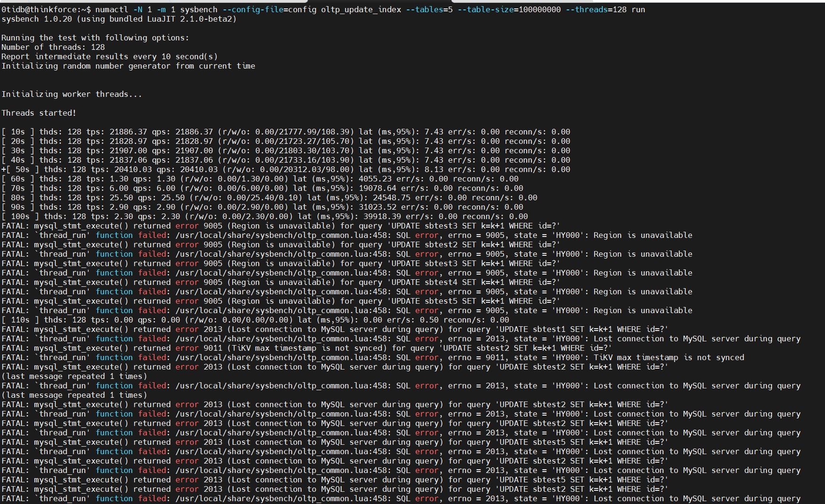Click 'Running the test with following options:'
Image resolution: width=825 pixels, height=504 pixels.
pos(95,38)
